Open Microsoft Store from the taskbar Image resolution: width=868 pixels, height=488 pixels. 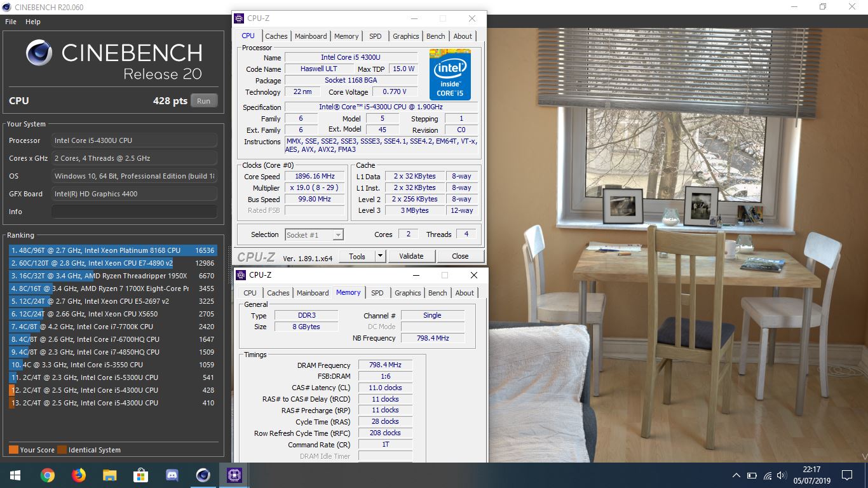coord(140,475)
